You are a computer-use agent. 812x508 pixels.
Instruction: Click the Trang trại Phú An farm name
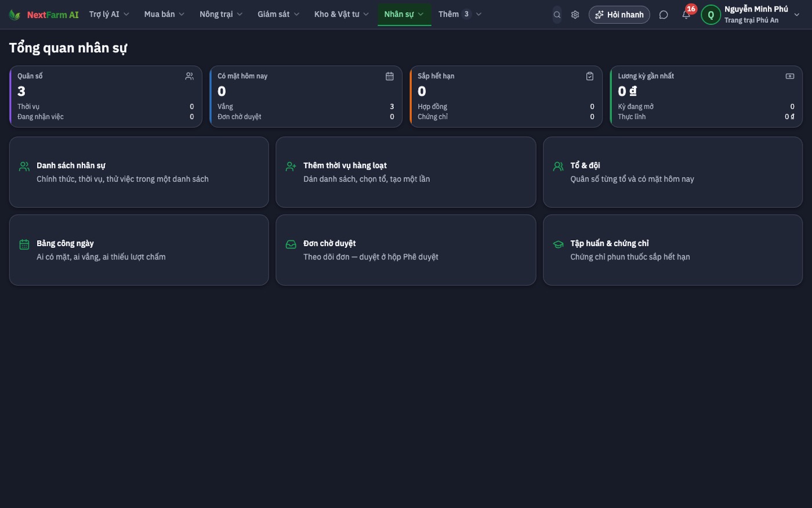coord(751,20)
